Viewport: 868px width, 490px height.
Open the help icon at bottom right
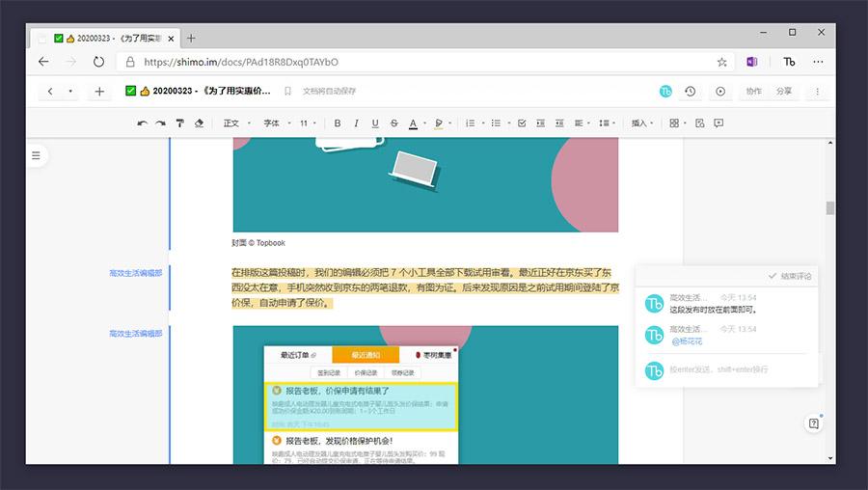point(813,423)
